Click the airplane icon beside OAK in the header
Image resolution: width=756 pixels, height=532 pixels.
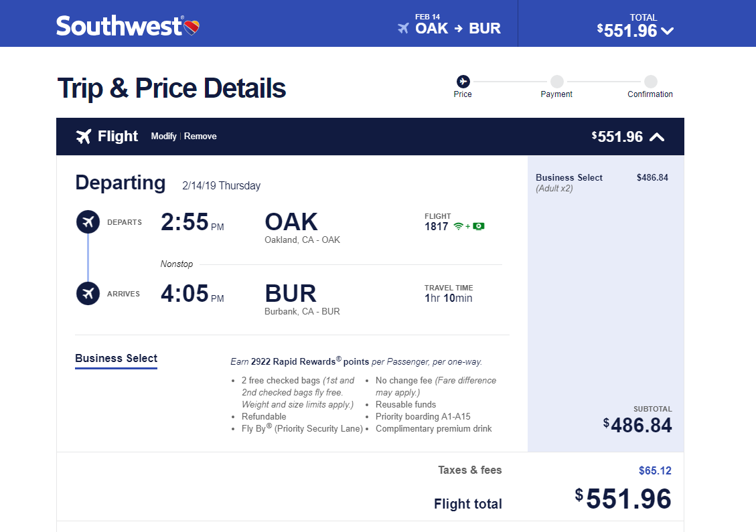point(403,28)
